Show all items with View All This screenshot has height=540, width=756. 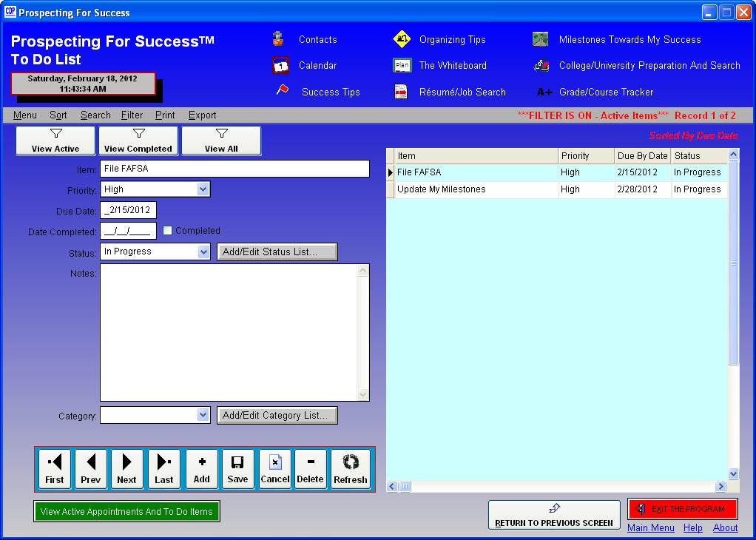[221, 141]
